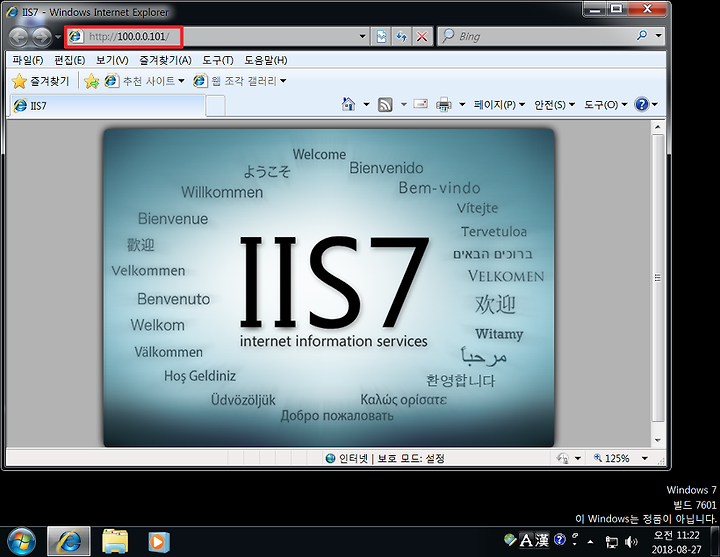
Task: Toggle Compatibility View icon
Action: [x=382, y=36]
